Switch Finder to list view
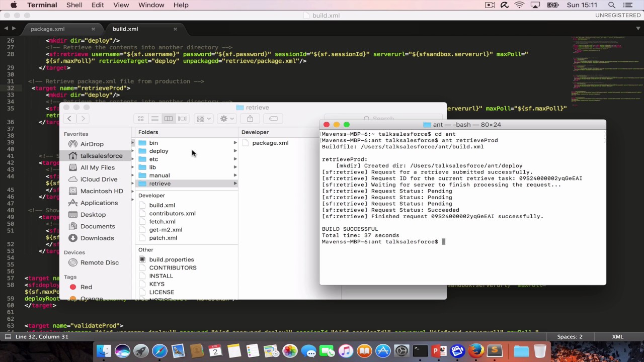Image resolution: width=644 pixels, height=362 pixels. (x=155, y=119)
